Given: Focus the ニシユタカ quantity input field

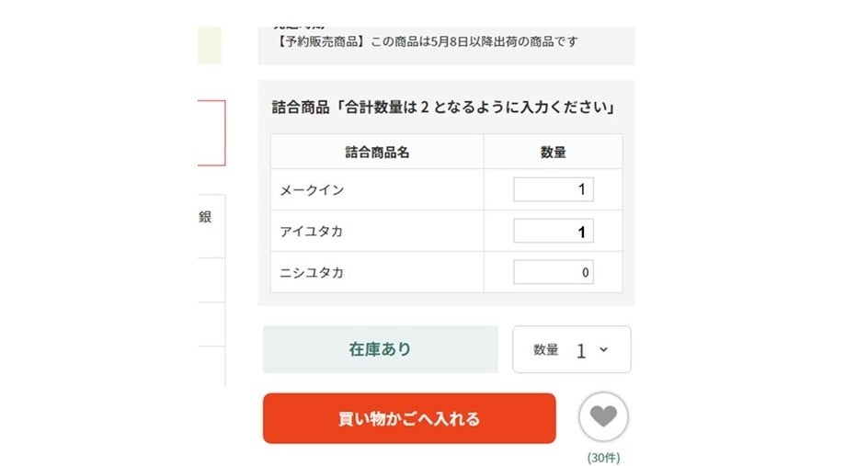Looking at the screenshot, I should coord(553,272).
